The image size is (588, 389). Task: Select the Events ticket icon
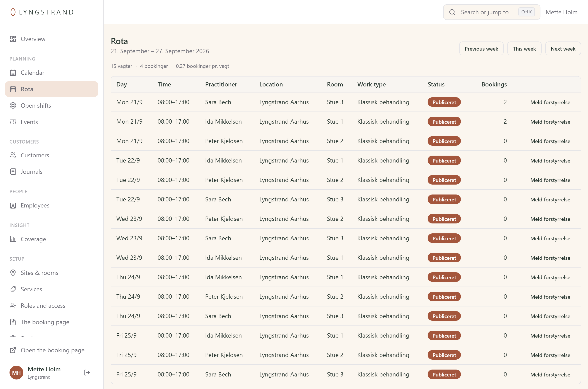pos(13,122)
